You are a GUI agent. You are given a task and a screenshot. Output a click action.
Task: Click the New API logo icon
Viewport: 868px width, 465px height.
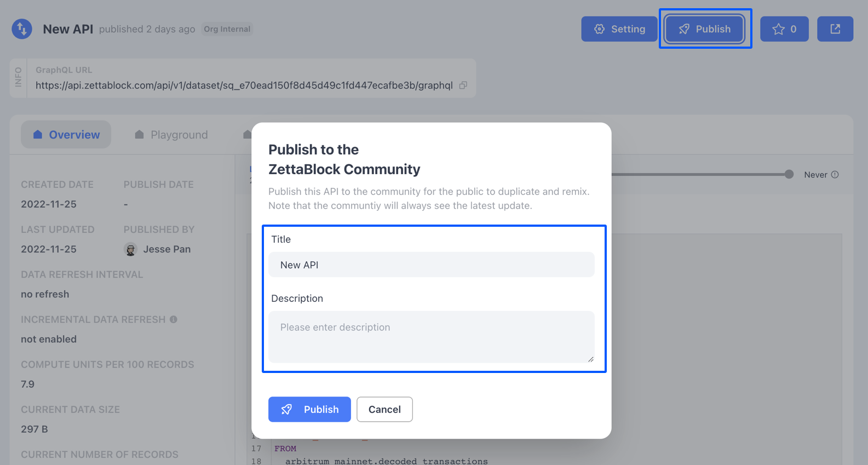22,29
